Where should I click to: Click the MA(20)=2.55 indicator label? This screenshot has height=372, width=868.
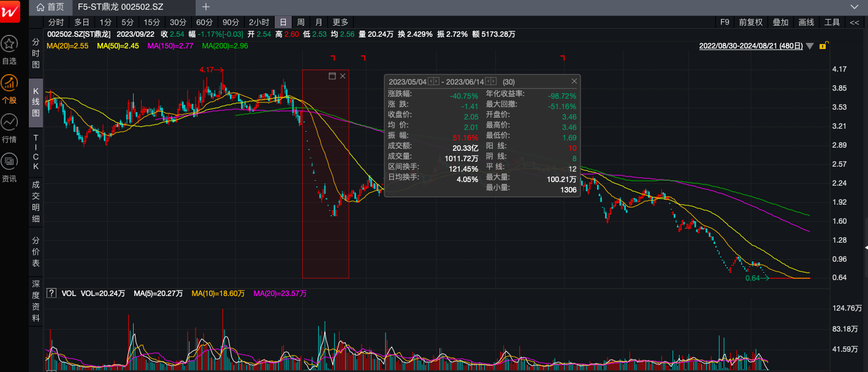coord(68,46)
